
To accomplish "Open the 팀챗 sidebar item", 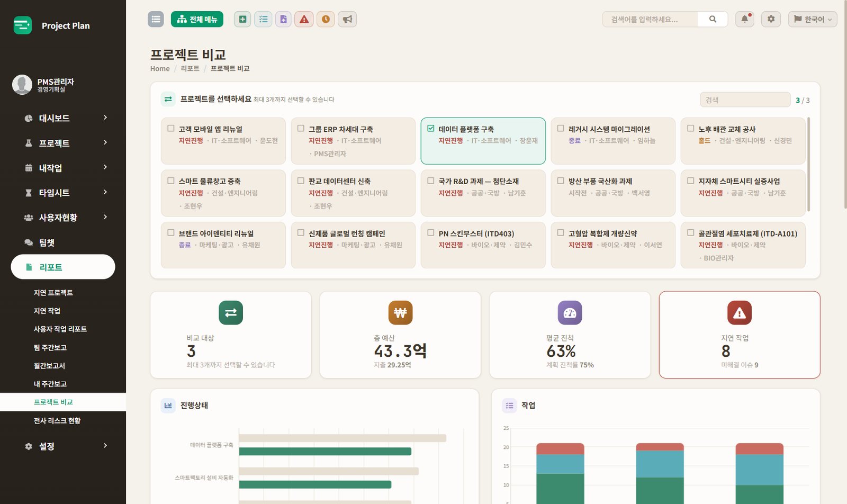I will (x=63, y=242).
